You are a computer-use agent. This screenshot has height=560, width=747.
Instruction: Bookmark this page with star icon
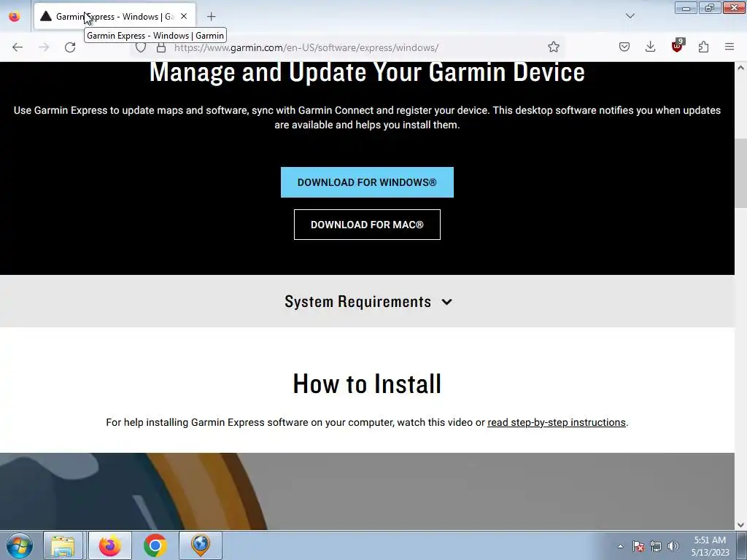553,47
